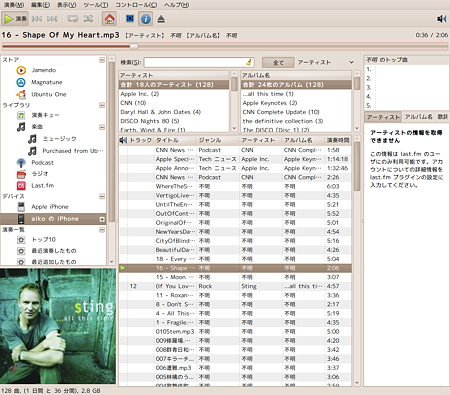Screen dimensions: 450x395
Task: Toggle the visualization icon
Action: 130,19
